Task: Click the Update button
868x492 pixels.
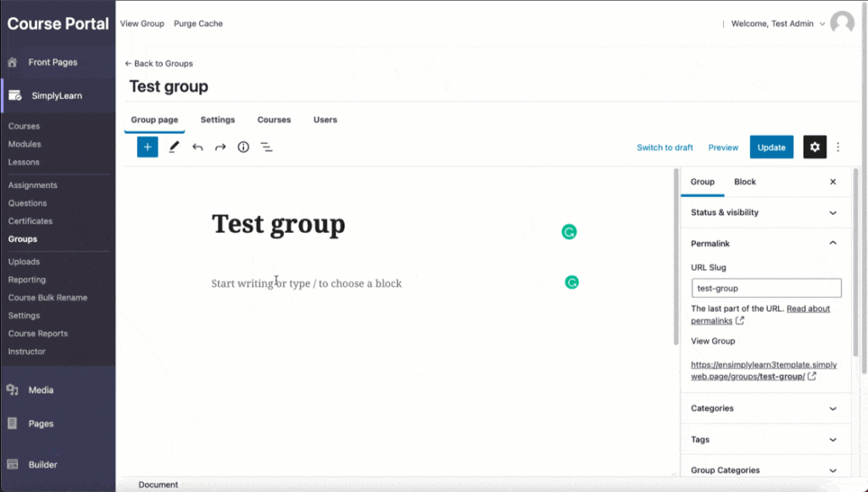Action: click(x=771, y=147)
